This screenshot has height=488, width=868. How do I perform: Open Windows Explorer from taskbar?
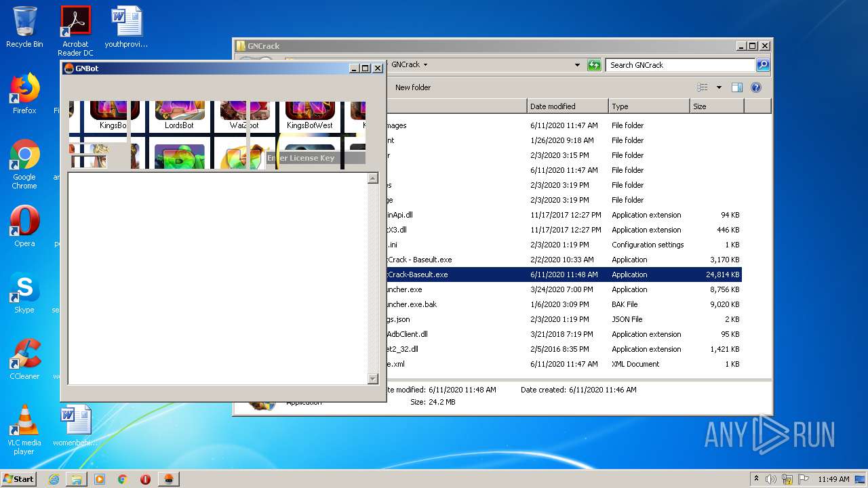tap(77, 479)
